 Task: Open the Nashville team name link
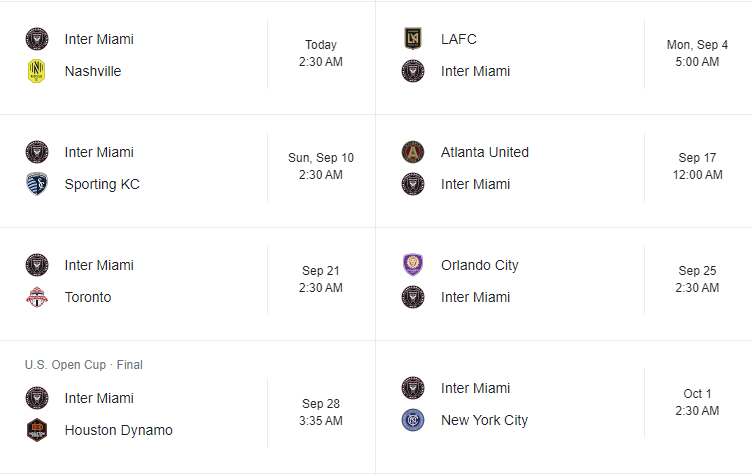[x=93, y=71]
